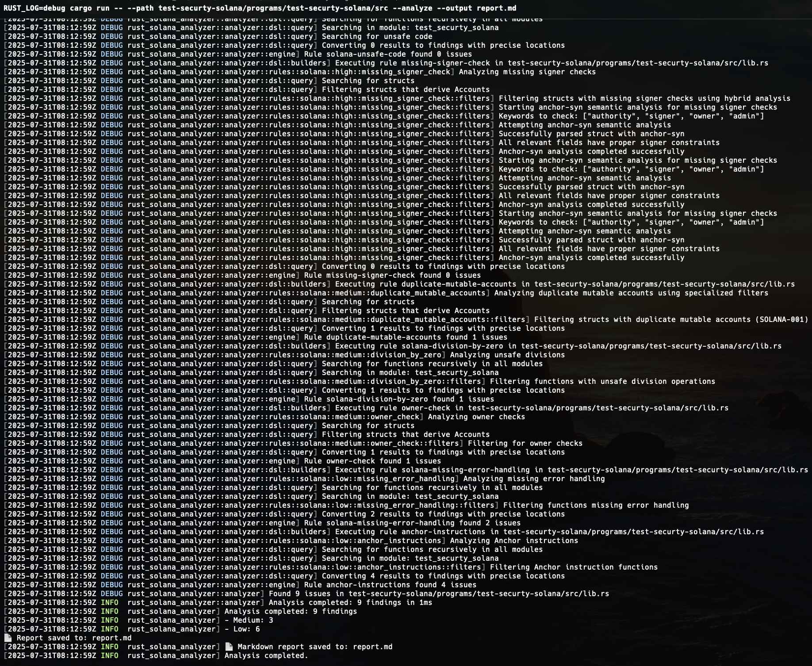Click the document icon in the Markdown report line
The height and width of the screenshot is (666, 812).
[229, 647]
